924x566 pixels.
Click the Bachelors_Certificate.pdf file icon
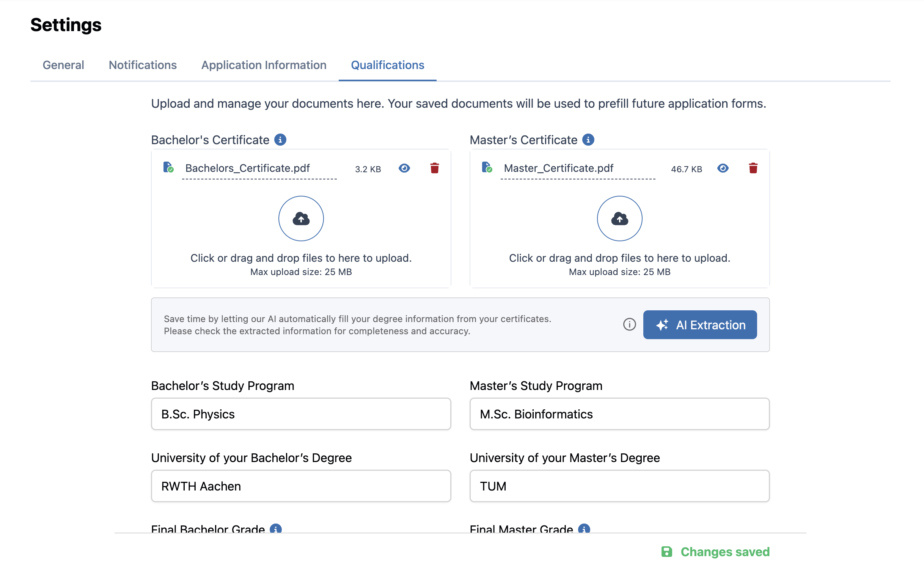(168, 167)
